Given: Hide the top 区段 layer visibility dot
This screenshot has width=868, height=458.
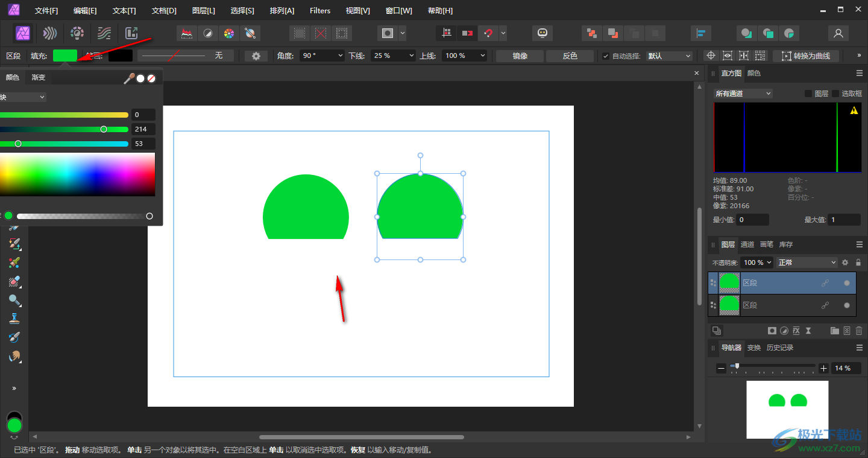Looking at the screenshot, I should coord(847,283).
